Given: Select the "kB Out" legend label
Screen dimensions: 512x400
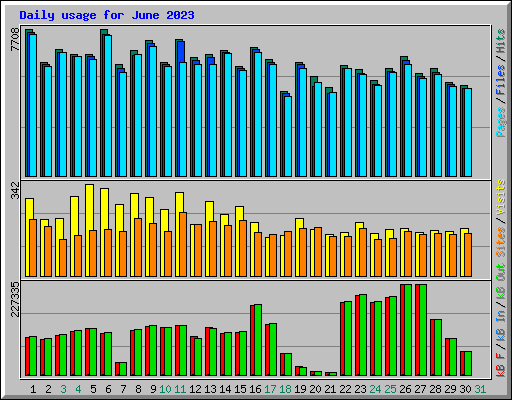Looking at the screenshot, I should click(501, 281).
